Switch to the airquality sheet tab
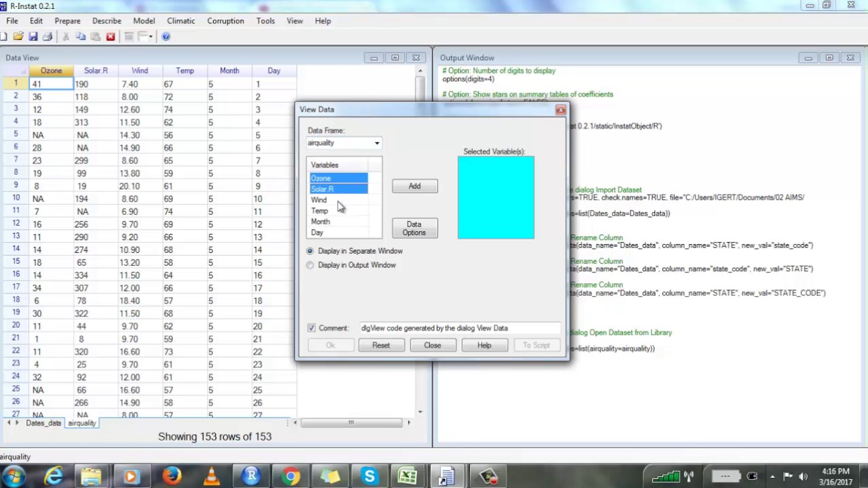Image resolution: width=868 pixels, height=488 pixels. click(x=81, y=423)
